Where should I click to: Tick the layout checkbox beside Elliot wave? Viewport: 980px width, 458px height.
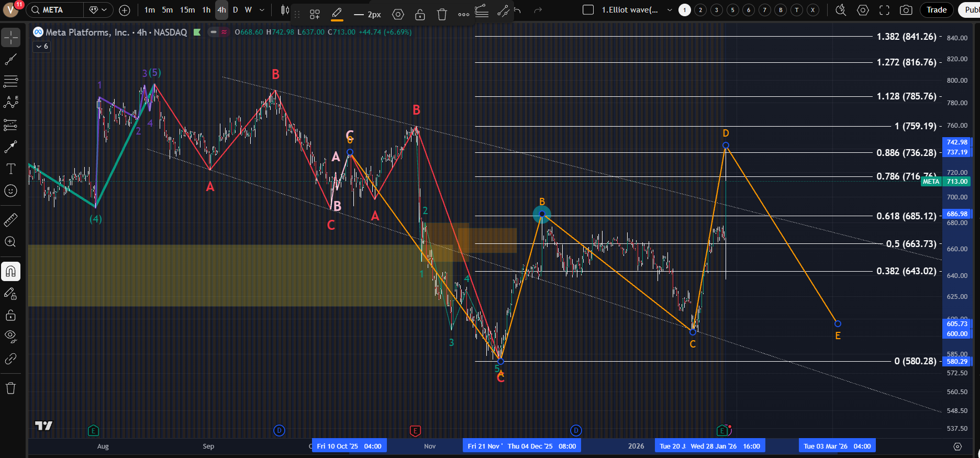tap(588, 10)
